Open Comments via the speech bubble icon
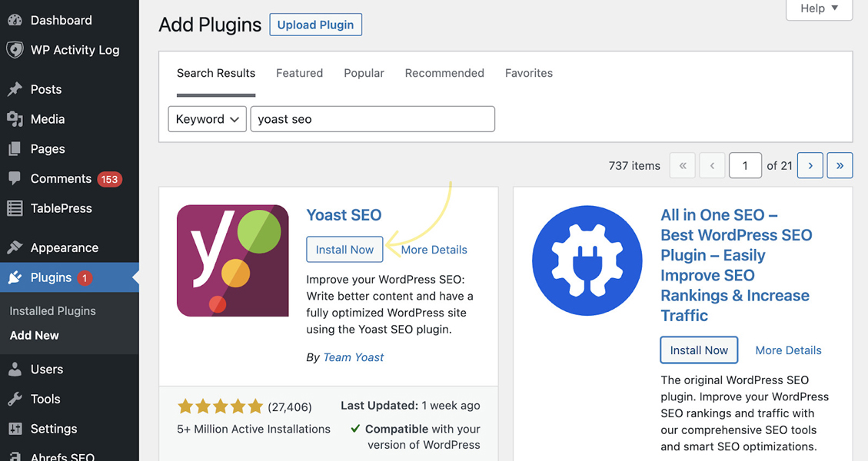The width and height of the screenshot is (868, 461). point(15,178)
